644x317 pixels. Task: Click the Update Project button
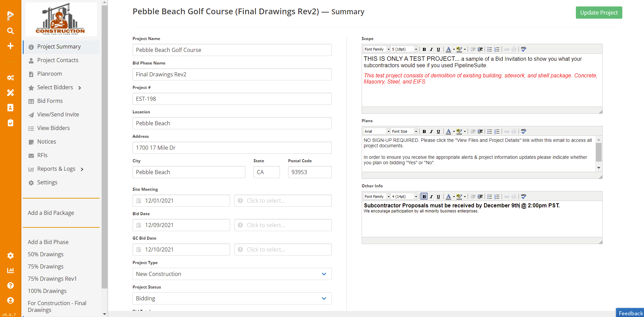point(599,13)
